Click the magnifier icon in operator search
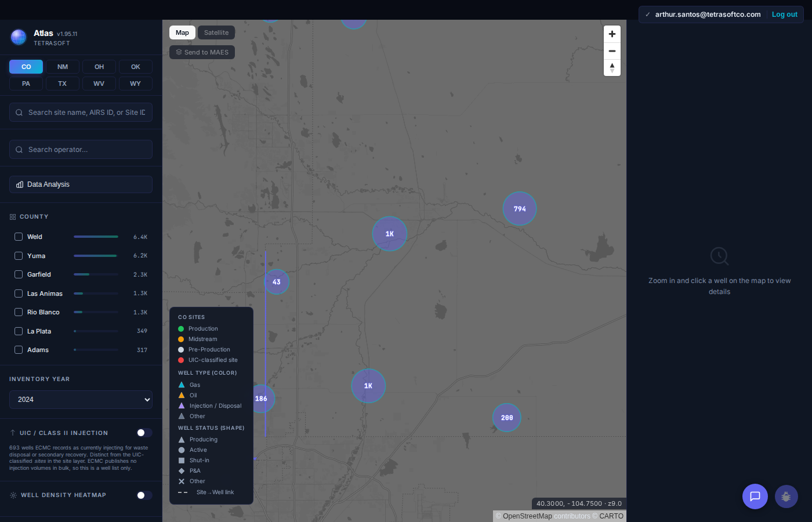The height and width of the screenshot is (522, 812). pyautogui.click(x=19, y=150)
